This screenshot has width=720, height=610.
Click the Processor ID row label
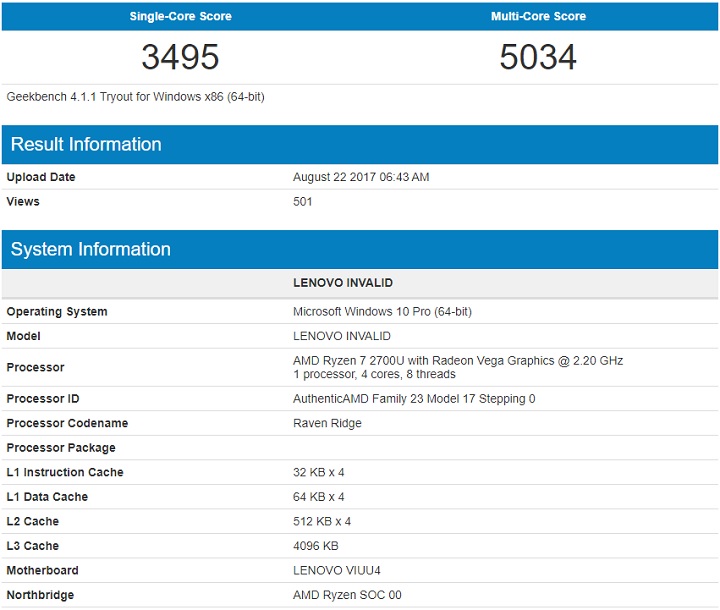43,399
